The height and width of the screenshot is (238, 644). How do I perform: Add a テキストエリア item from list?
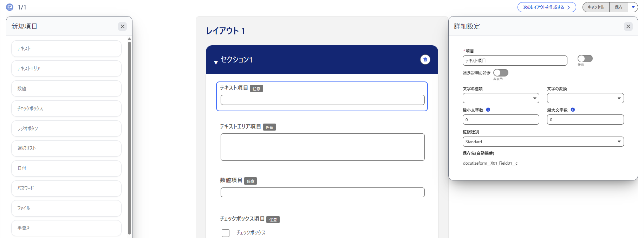point(66,68)
